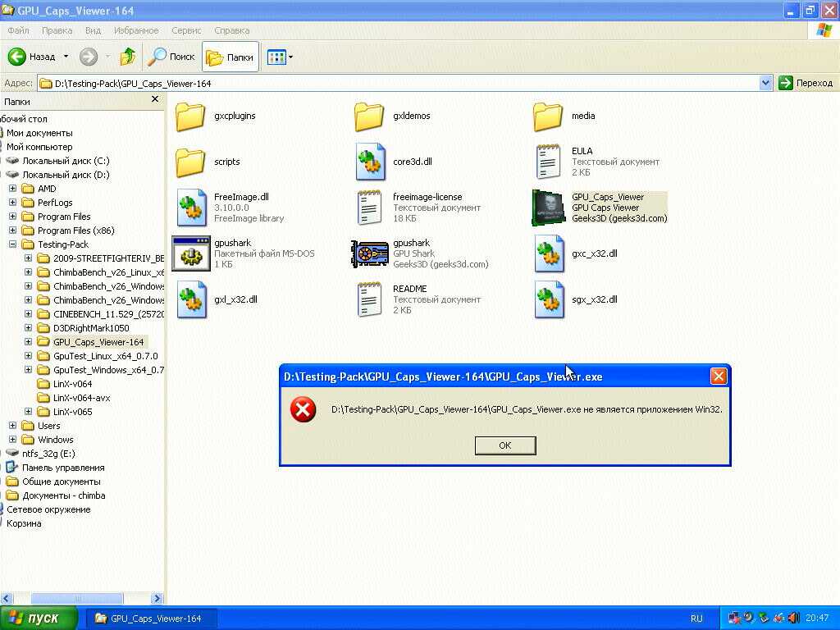Image resolution: width=840 pixels, height=630 pixels.
Task: Select Мои документы in tree
Action: (39, 133)
